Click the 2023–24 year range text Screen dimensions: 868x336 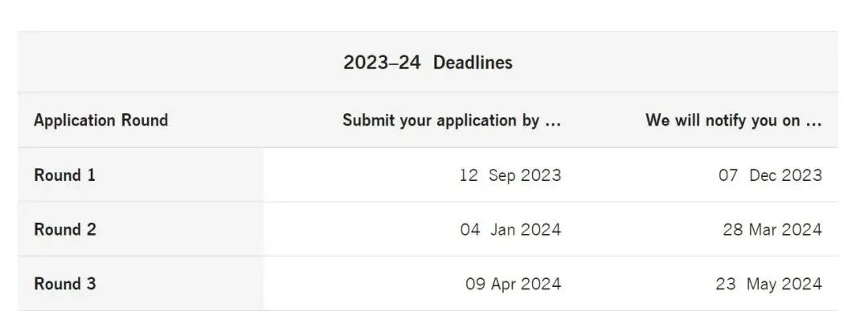pyautogui.click(x=382, y=62)
